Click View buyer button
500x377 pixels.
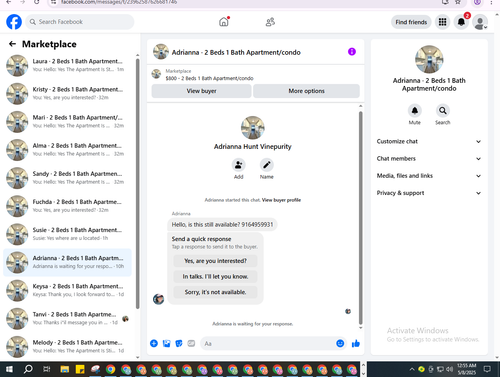tap(201, 91)
